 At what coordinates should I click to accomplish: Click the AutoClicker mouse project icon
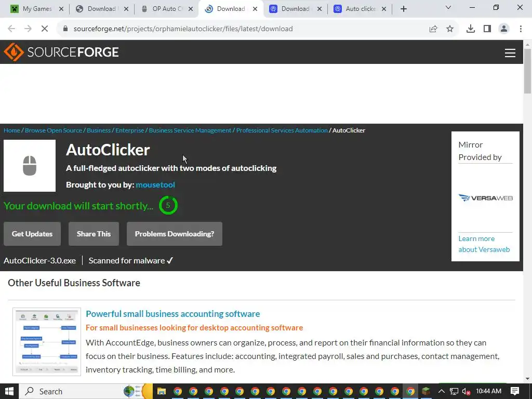[30, 166]
